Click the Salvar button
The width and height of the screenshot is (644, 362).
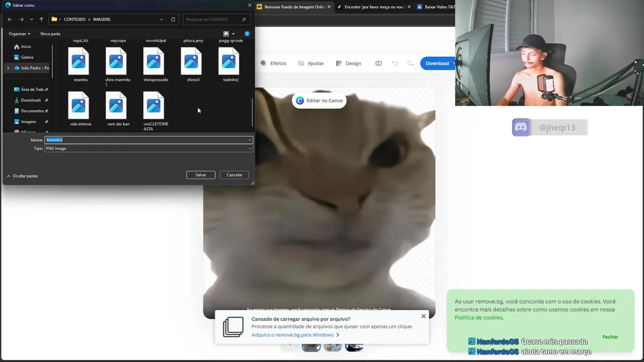pos(201,175)
